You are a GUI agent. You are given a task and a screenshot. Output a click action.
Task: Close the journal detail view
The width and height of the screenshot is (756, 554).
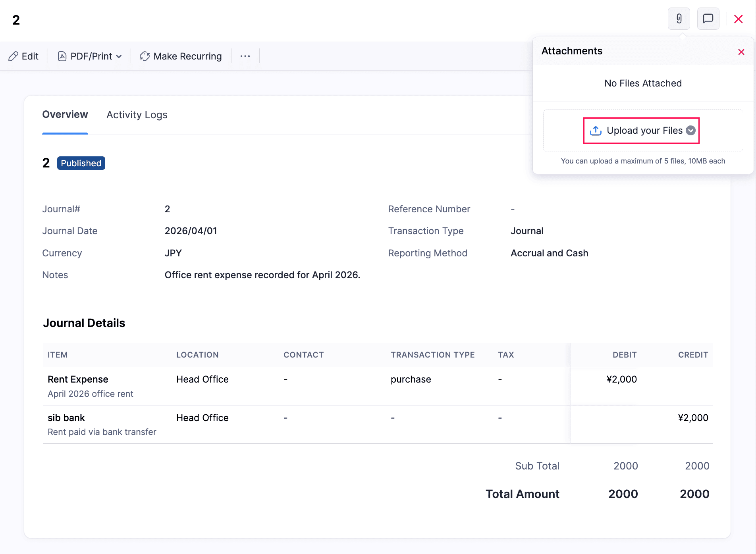tap(738, 19)
